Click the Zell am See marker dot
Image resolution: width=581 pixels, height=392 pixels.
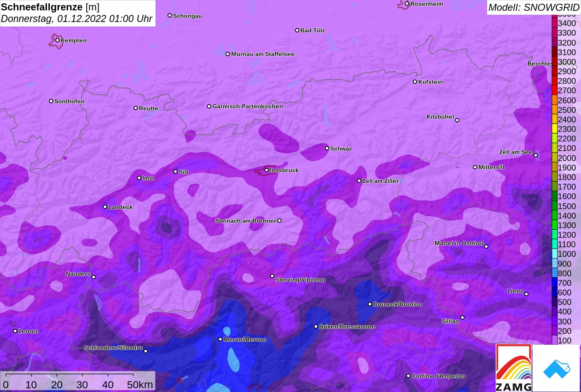(x=536, y=156)
